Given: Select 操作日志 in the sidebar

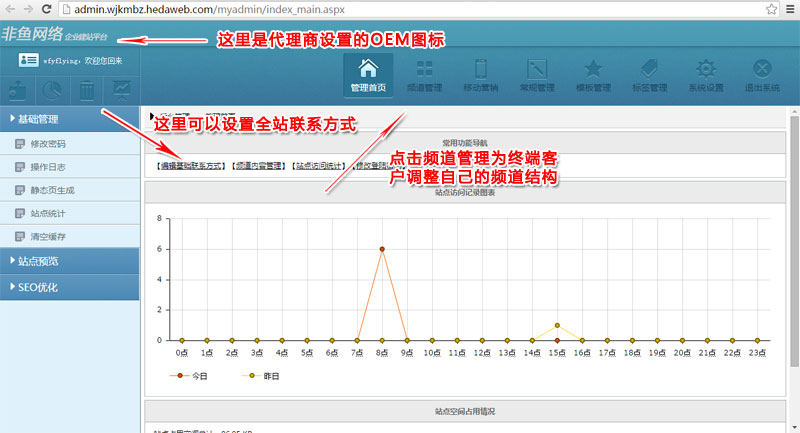Looking at the screenshot, I should click(x=48, y=167).
